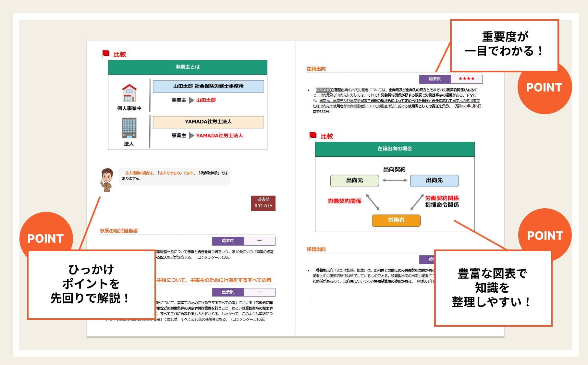The width and height of the screenshot is (588, 365).
Task: Select the 移籍出向 section heading
Action: pos(316,249)
